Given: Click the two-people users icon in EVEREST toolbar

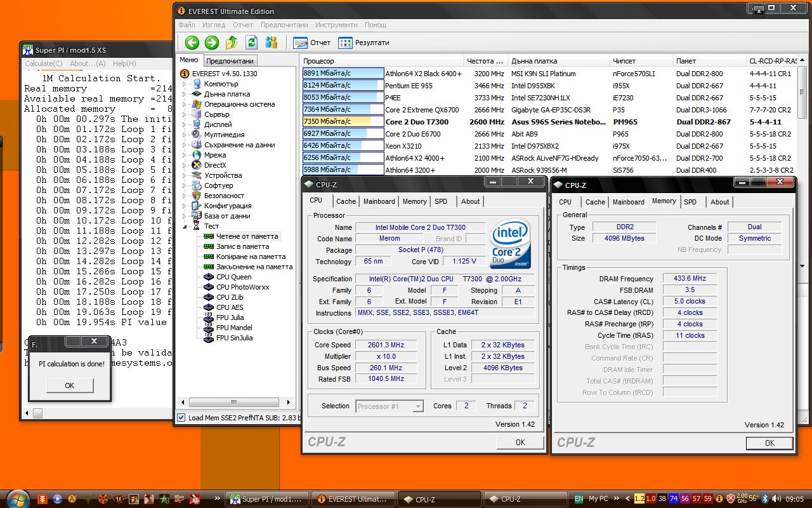Looking at the screenshot, I should point(272,43).
